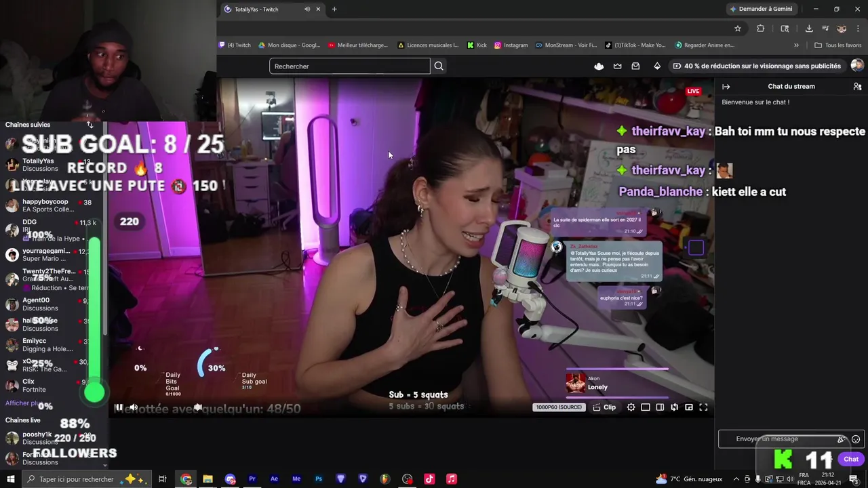Mute the tab using its speaker icon
The width and height of the screenshot is (868, 488).
click(307, 9)
